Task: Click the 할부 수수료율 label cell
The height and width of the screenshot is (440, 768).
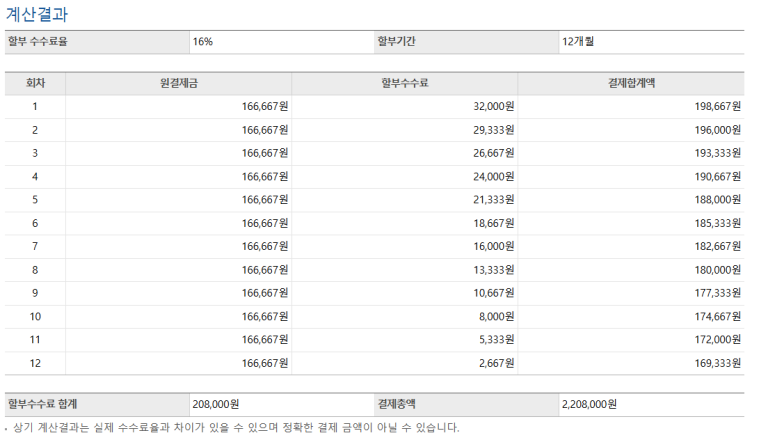Action: (45, 42)
